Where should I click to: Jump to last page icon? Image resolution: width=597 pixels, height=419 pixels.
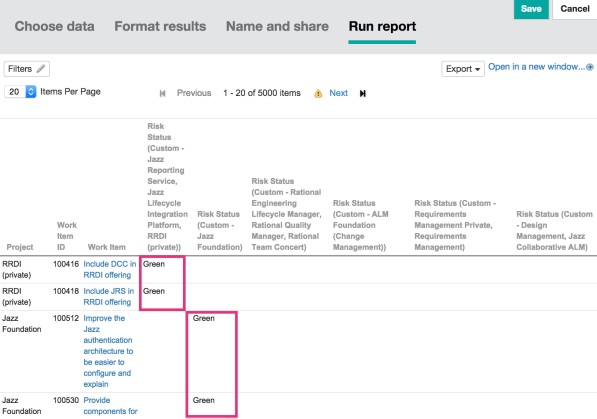(363, 93)
